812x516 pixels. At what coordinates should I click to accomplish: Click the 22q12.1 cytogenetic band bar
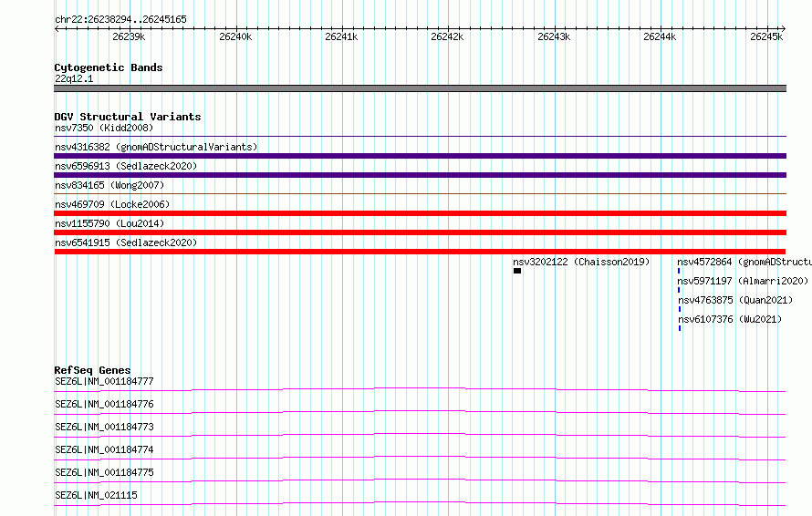pos(420,88)
